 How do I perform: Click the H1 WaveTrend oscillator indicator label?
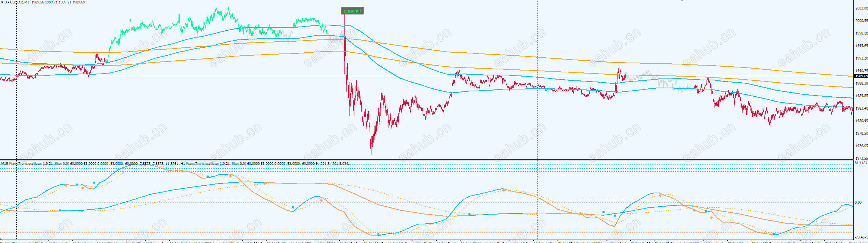265,164
